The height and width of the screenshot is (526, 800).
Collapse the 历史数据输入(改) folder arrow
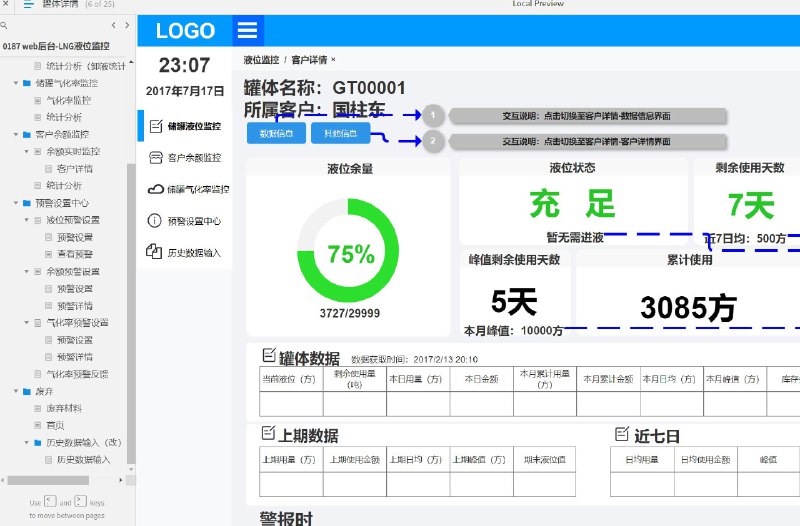27,442
